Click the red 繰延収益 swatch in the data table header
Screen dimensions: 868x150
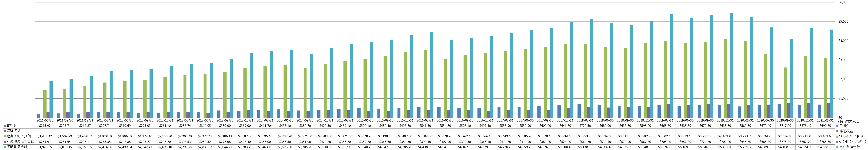[5, 131]
